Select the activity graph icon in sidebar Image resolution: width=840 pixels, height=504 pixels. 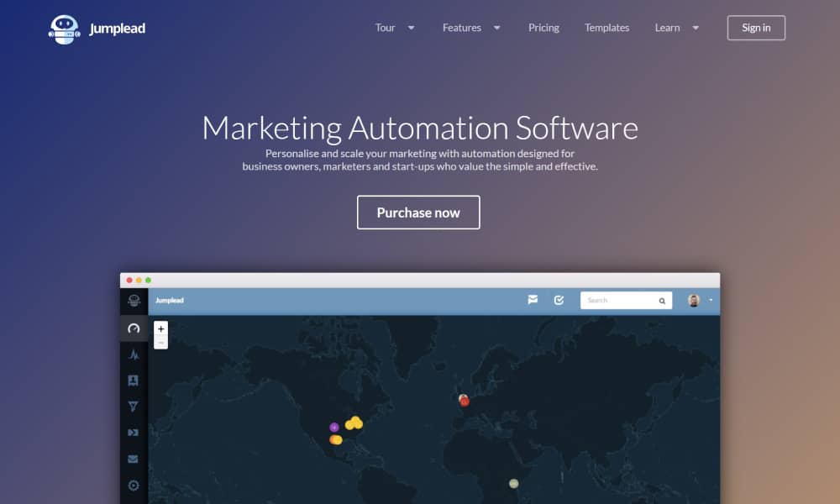pos(134,354)
